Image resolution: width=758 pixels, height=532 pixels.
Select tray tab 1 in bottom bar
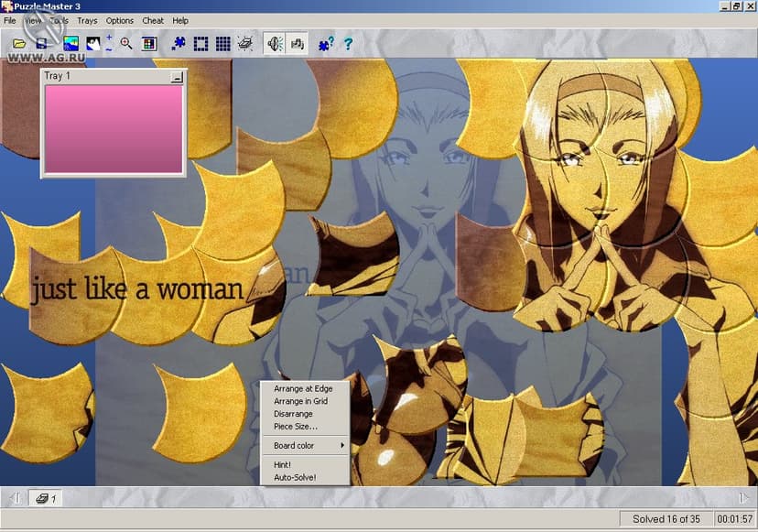(47, 498)
